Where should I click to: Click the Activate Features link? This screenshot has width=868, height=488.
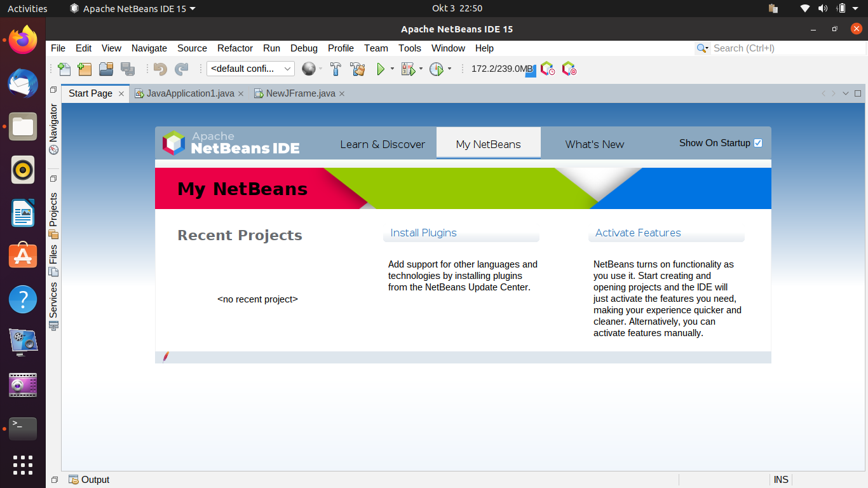coord(638,233)
